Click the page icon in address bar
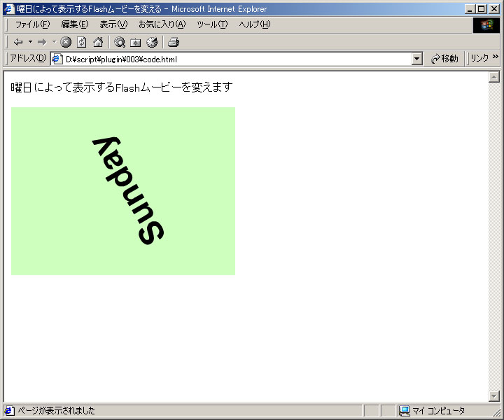The width and height of the screenshot is (504, 420). pos(57,59)
